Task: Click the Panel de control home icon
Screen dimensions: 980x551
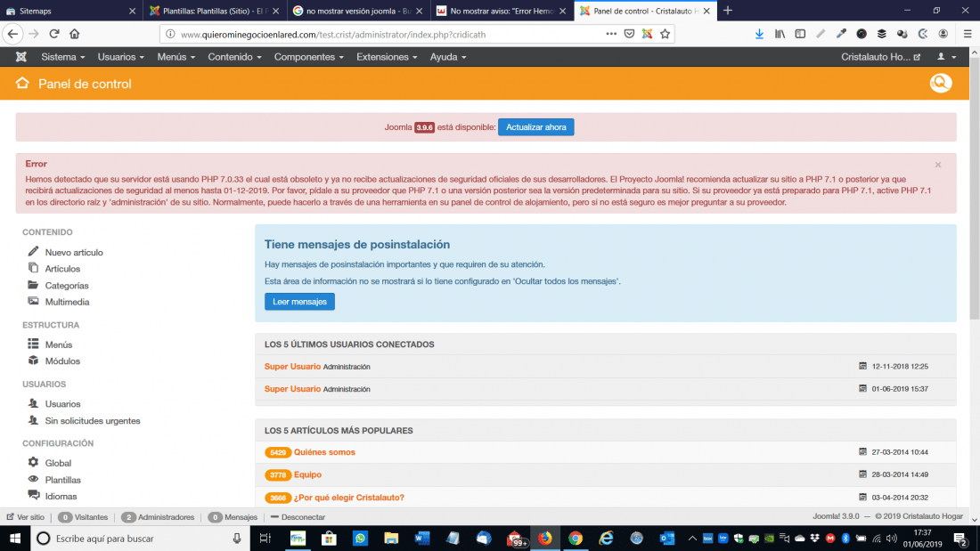Action: pyautogui.click(x=22, y=83)
